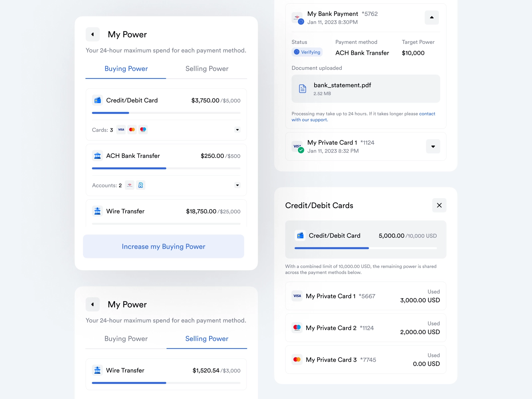The image size is (532, 399).
Task: Click the Visa logo for My Private Card 1 *5667
Action: tap(297, 296)
